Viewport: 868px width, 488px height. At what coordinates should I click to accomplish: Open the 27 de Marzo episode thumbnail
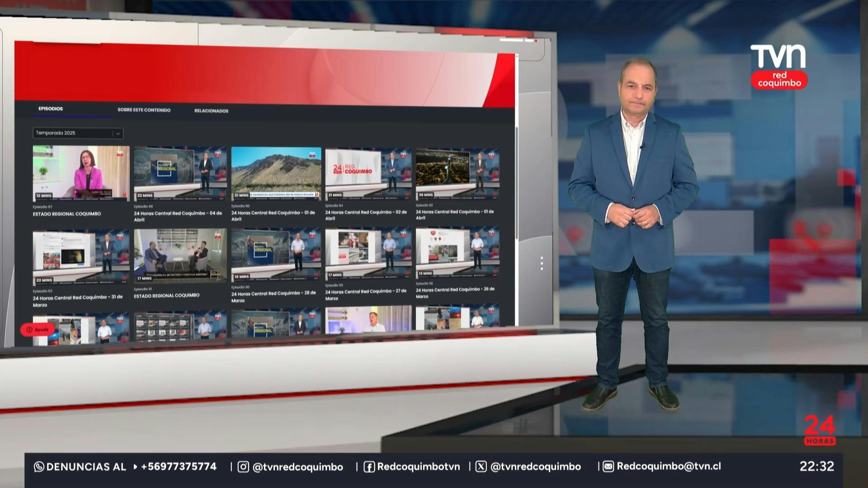[368, 254]
